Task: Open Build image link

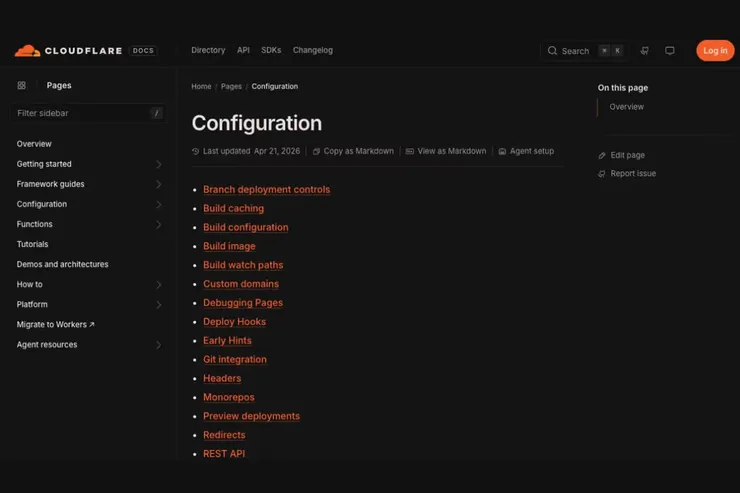Action: (229, 246)
